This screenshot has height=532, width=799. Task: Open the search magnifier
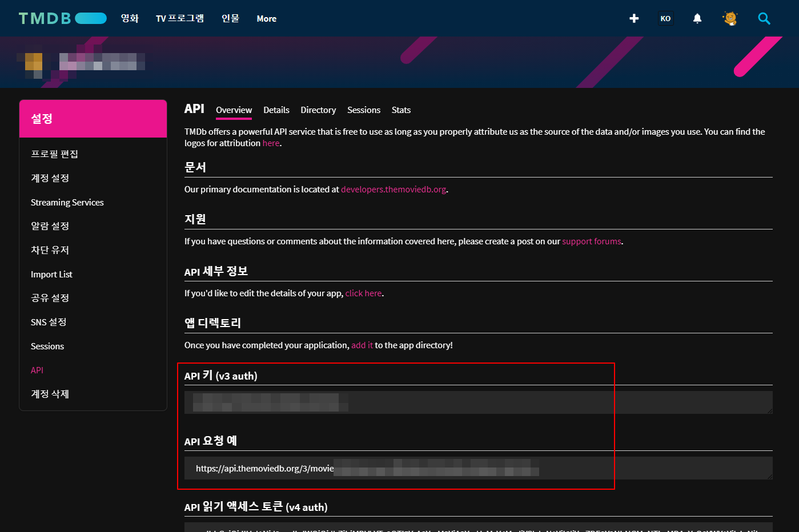click(764, 18)
